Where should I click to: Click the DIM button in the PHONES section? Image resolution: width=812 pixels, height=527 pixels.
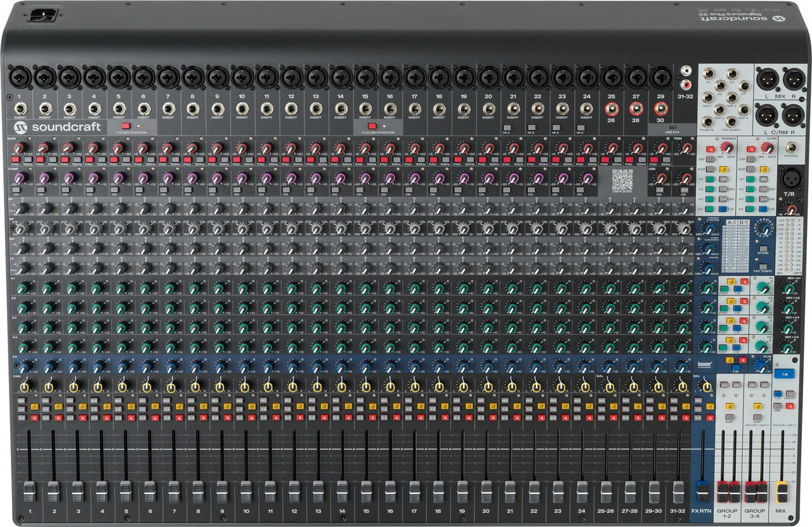coord(710,159)
